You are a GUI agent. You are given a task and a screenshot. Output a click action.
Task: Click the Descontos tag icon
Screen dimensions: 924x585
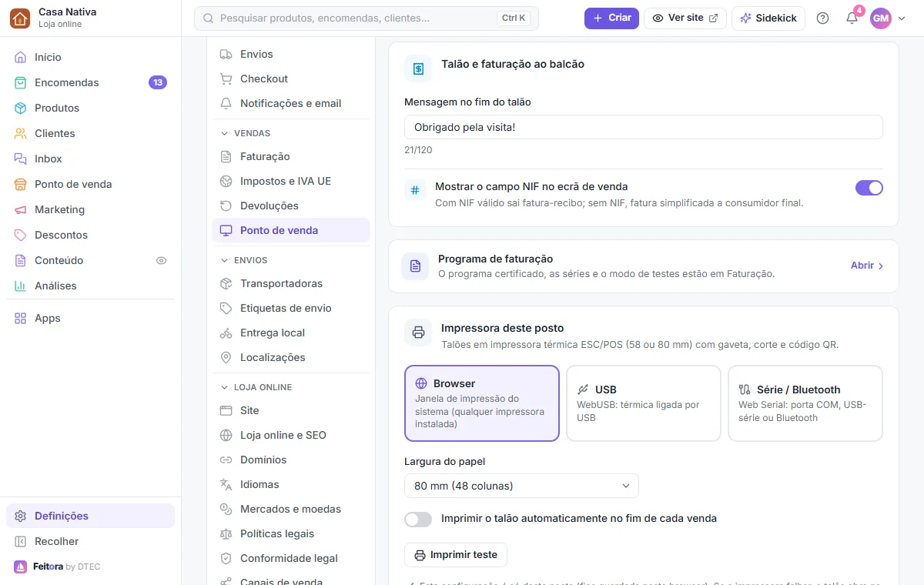coord(21,235)
